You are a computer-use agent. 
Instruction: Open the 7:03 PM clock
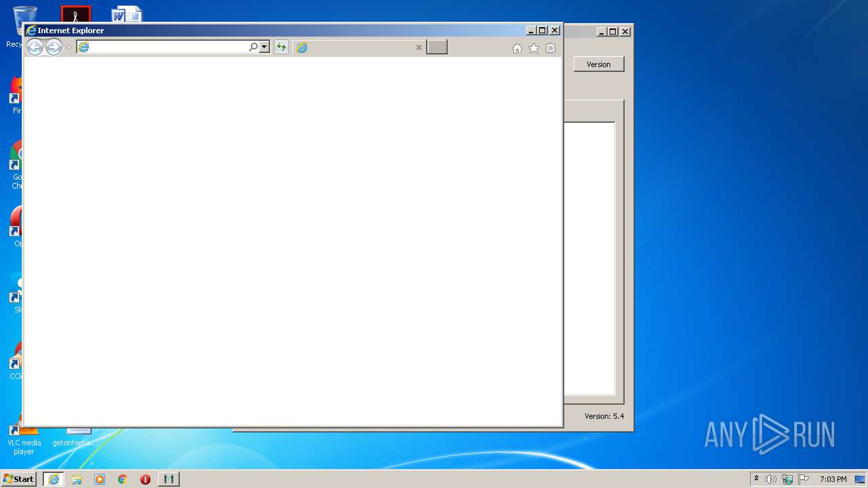833,479
